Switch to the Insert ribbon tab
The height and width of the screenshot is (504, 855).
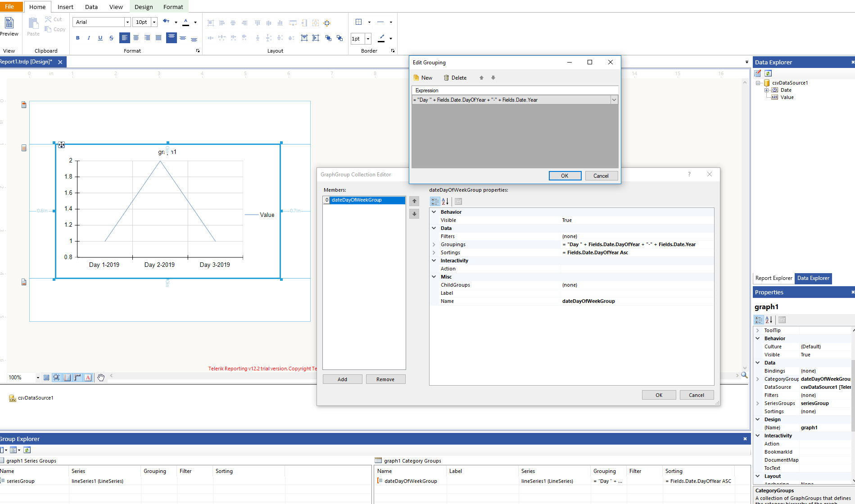[x=65, y=7]
